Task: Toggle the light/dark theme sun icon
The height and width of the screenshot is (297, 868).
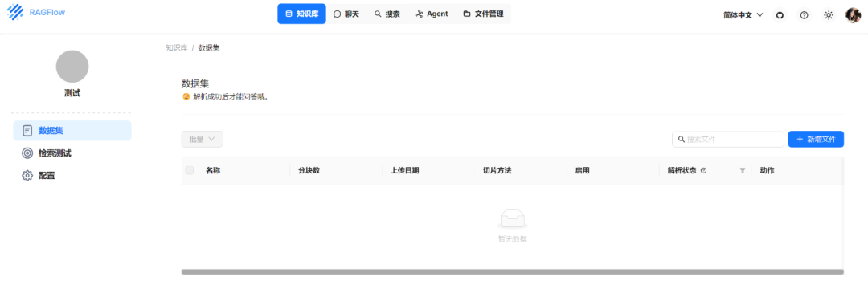Action: (x=829, y=15)
